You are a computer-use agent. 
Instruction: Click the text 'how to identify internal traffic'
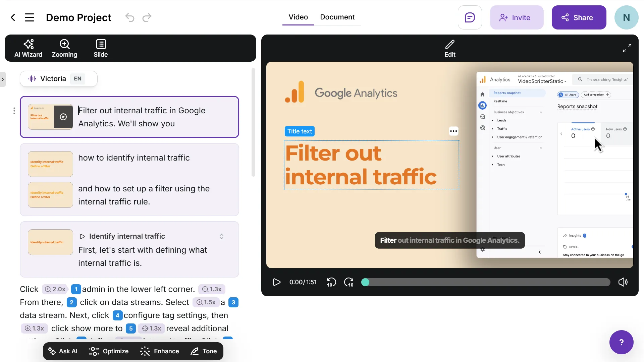click(x=134, y=158)
